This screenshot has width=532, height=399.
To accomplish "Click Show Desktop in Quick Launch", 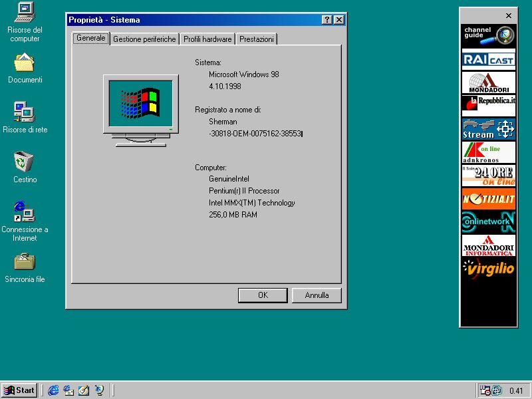I will [x=83, y=390].
